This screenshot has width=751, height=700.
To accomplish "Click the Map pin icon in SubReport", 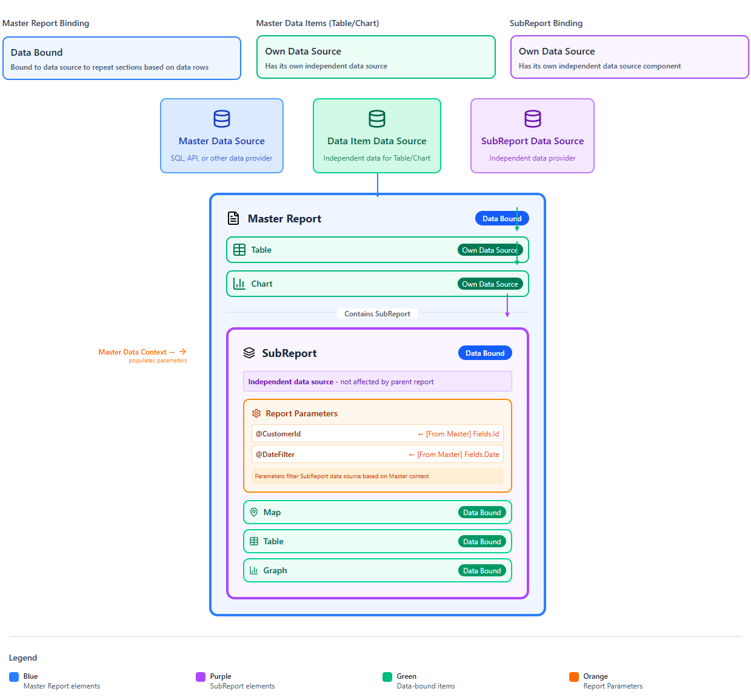I will click(x=254, y=512).
